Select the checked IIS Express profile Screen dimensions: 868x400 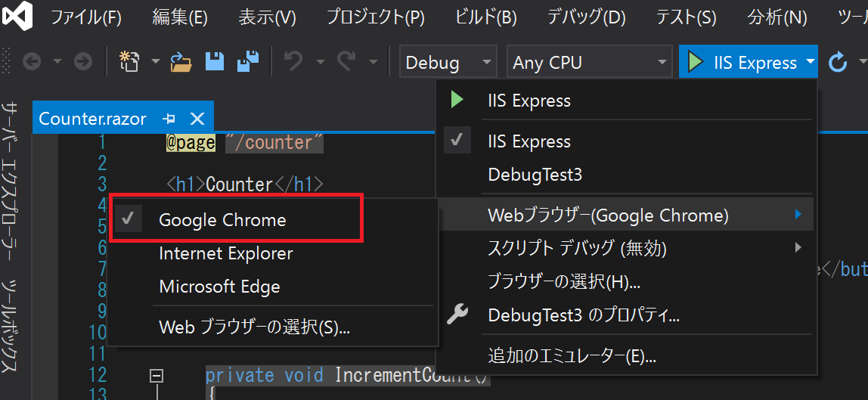[x=626, y=141]
